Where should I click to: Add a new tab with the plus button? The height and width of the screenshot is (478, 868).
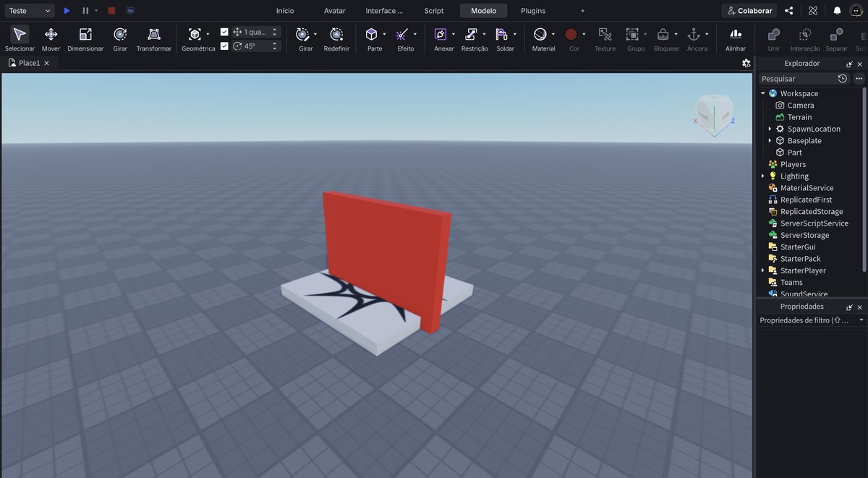coord(583,11)
